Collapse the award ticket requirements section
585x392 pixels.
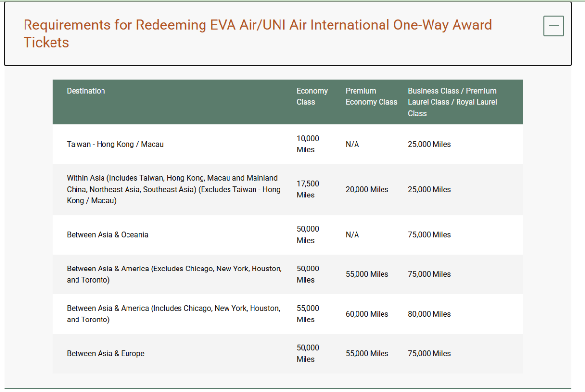pyautogui.click(x=553, y=26)
